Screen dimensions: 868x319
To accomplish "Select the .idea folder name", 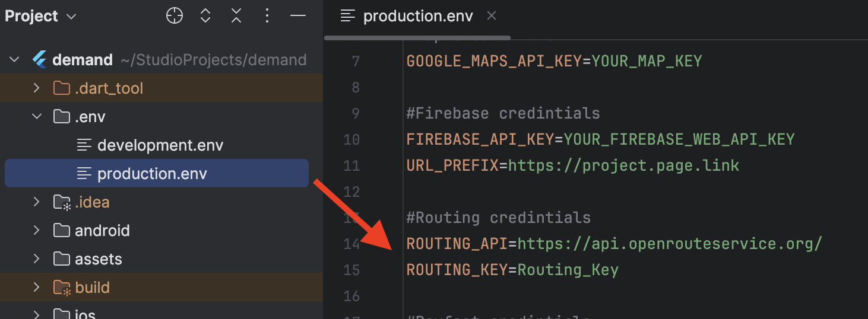I will (92, 202).
